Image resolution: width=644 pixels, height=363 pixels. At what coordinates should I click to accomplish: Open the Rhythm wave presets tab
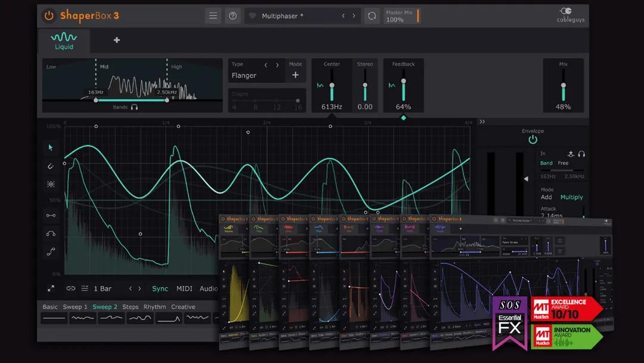point(154,307)
